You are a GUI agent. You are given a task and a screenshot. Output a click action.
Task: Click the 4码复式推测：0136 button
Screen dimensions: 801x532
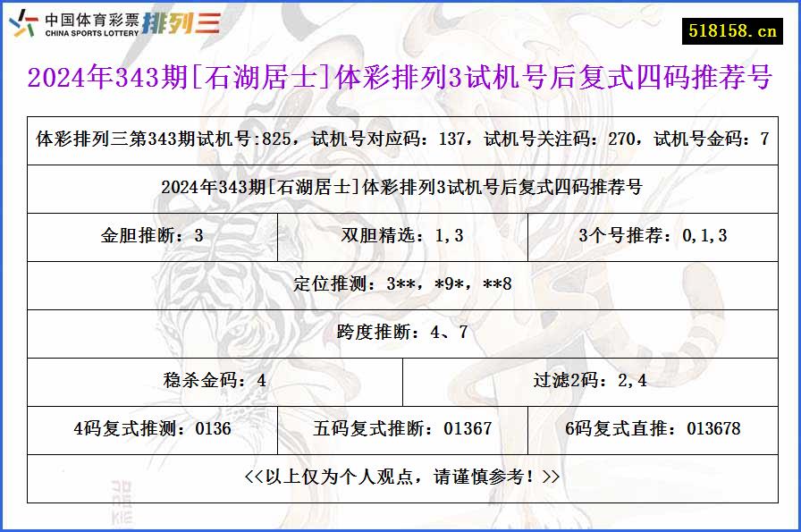[154, 429]
